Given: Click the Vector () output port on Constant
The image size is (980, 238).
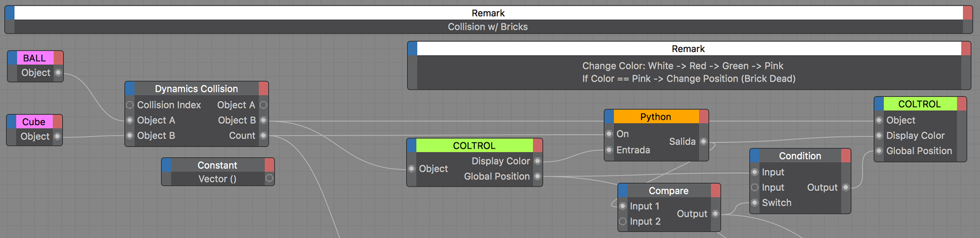Looking at the screenshot, I should tap(269, 178).
